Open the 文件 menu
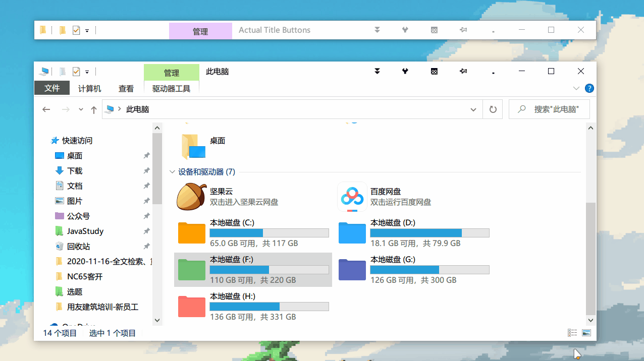The height and width of the screenshot is (361, 644). (x=51, y=88)
